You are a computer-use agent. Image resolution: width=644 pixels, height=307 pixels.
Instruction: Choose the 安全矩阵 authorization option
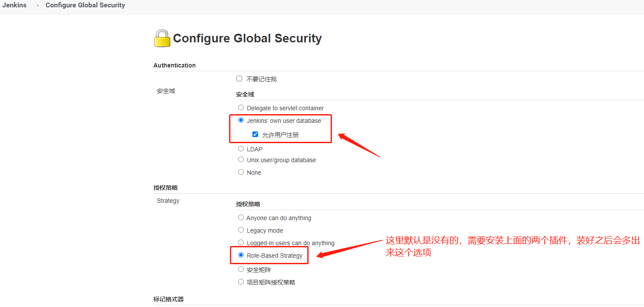(241, 269)
